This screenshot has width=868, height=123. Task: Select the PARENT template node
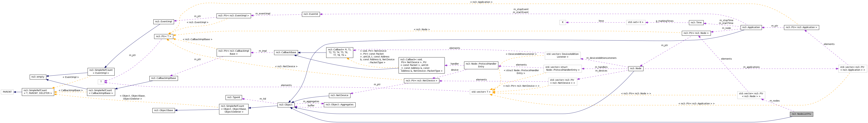[x=7, y=92]
